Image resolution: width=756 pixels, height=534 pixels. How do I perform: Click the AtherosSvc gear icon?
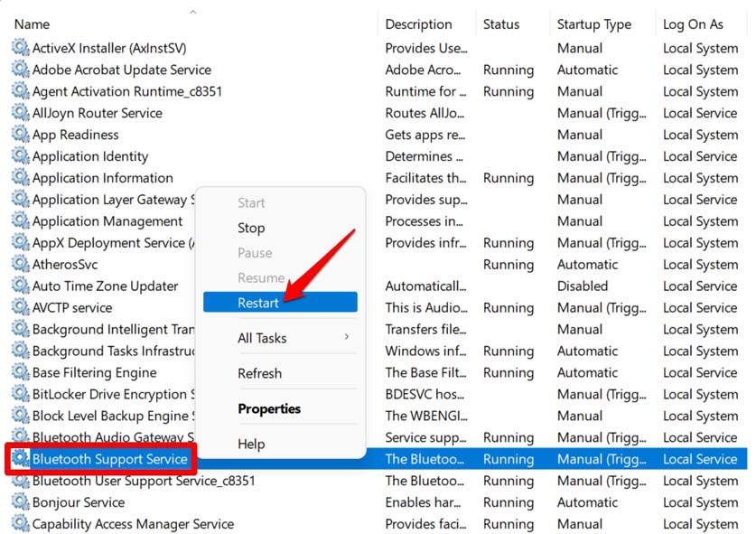(20, 265)
